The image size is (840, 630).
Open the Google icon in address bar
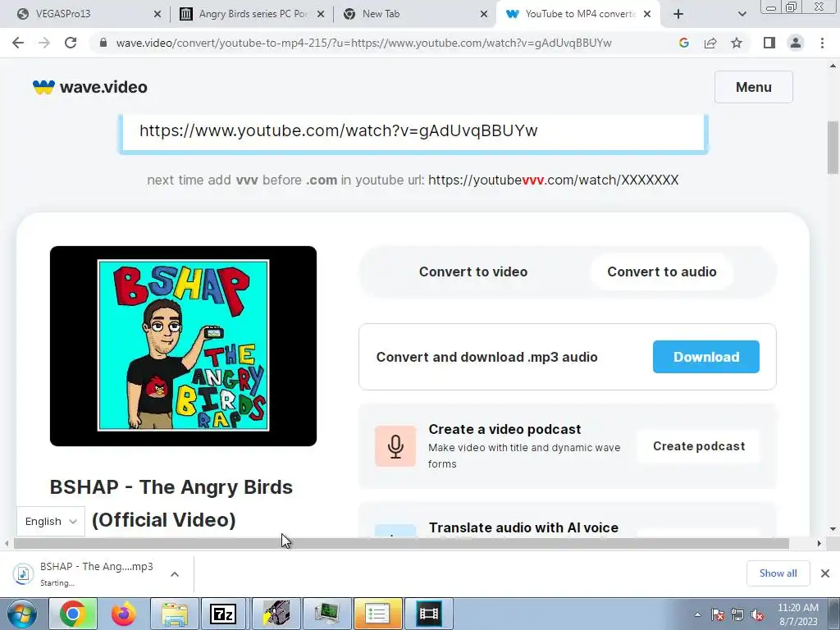click(x=683, y=43)
